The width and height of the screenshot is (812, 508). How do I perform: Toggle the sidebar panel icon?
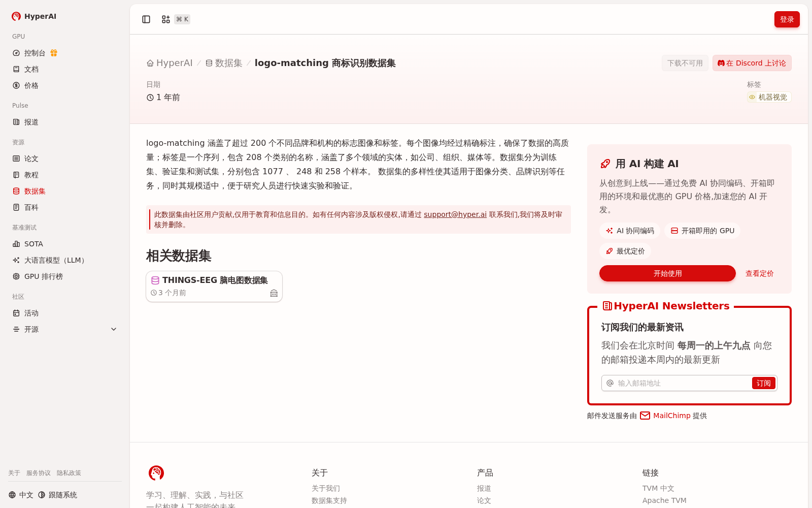(146, 19)
